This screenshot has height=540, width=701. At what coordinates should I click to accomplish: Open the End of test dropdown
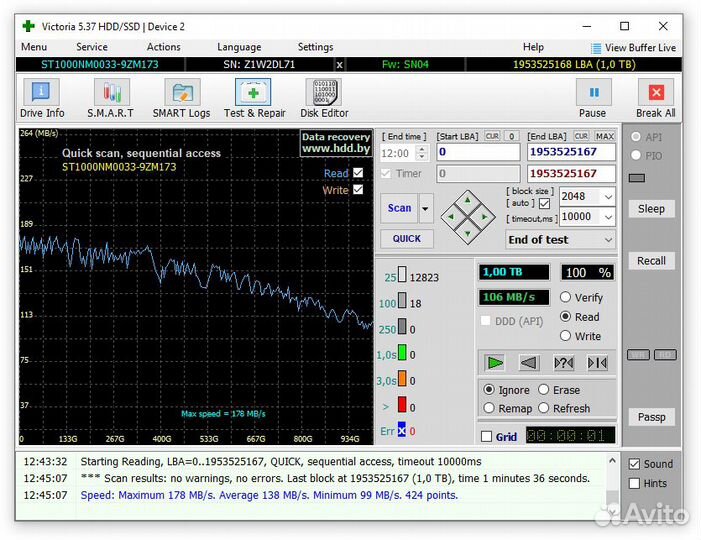(608, 240)
